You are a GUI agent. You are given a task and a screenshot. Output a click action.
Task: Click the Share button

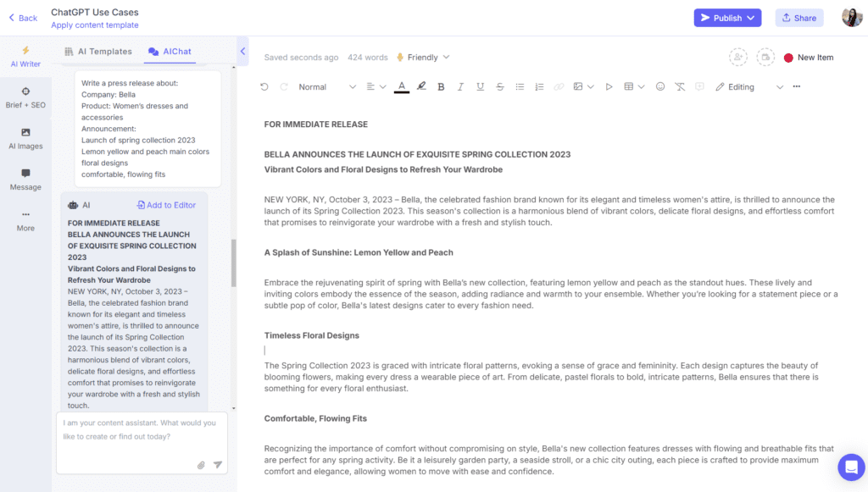pos(798,18)
